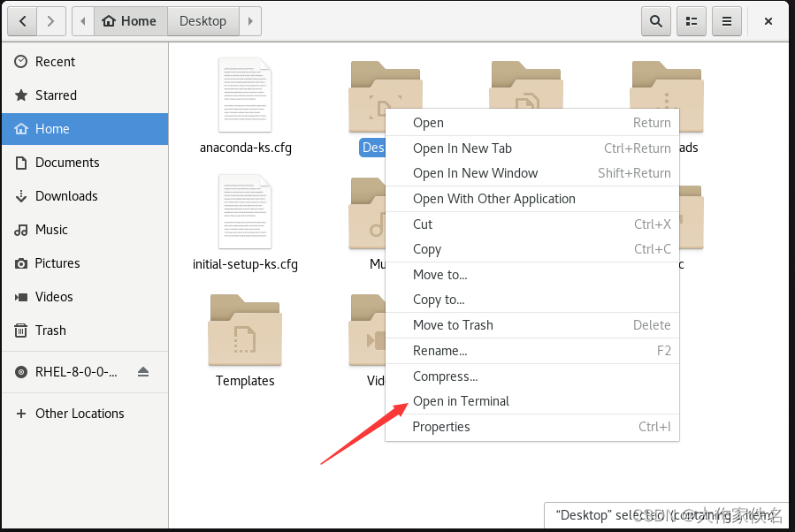This screenshot has width=795, height=532.
Task: Choose Move to Trash
Action: (x=532, y=325)
